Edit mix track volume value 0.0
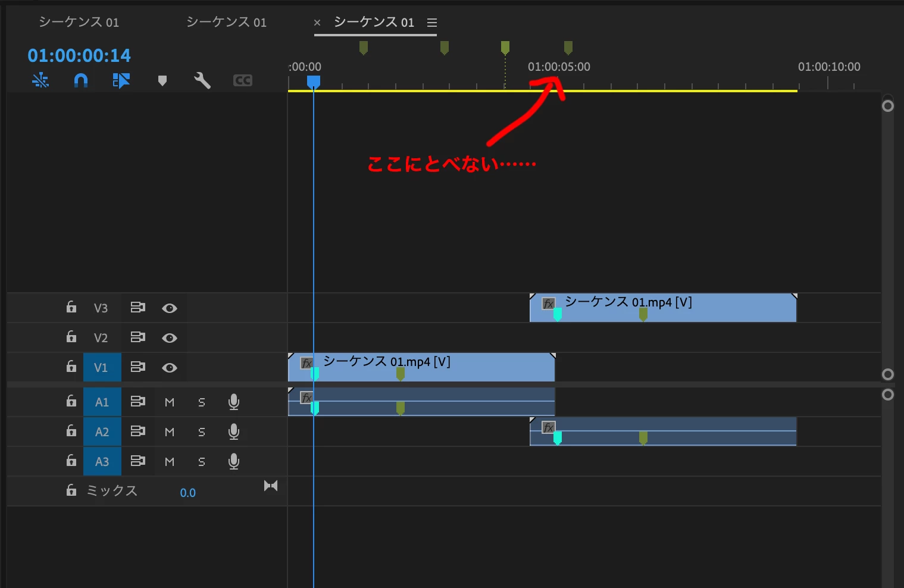This screenshot has height=588, width=904. tap(188, 493)
